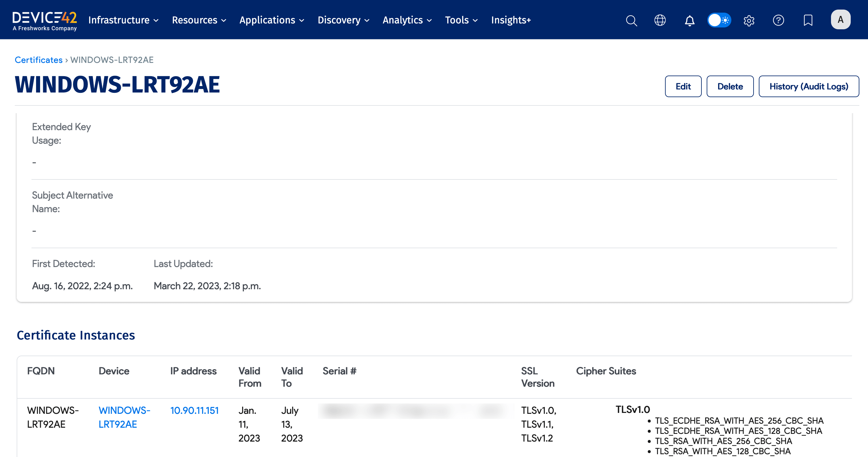Open the Insights+ menu item
Viewport: 868px width, 457px height.
pos(510,20)
